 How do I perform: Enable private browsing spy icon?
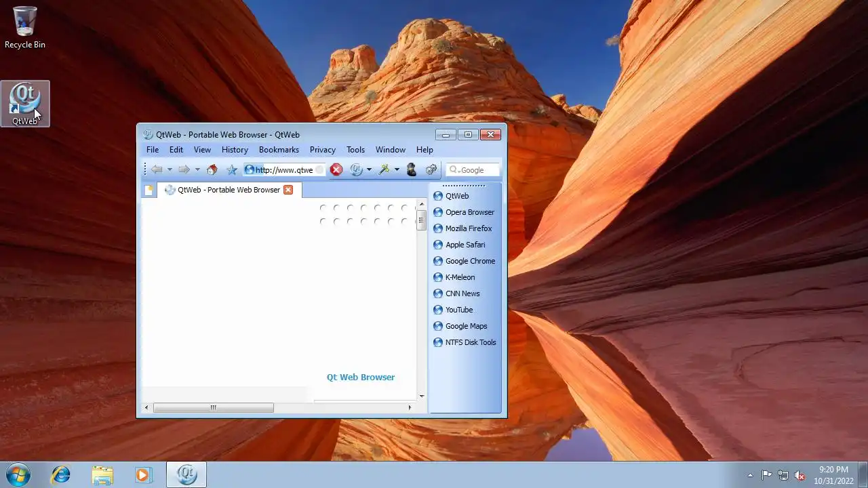click(x=411, y=170)
